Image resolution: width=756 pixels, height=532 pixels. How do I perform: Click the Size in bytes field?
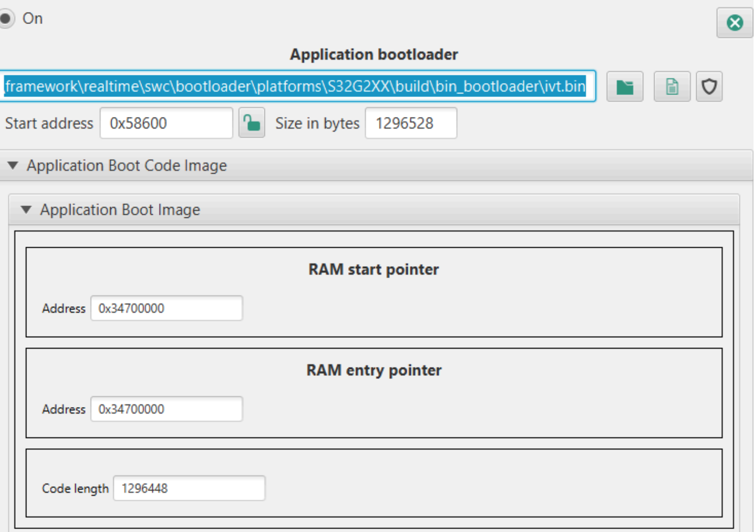coord(411,123)
